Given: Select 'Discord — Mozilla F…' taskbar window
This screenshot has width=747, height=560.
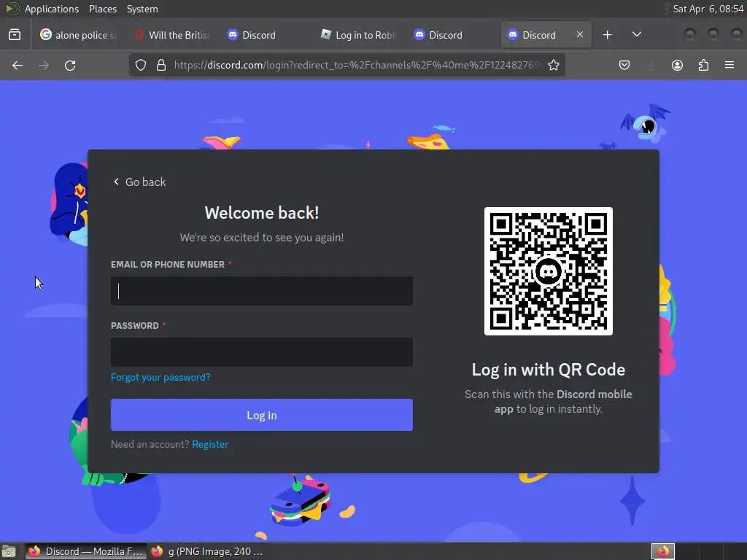Looking at the screenshot, I should 86,551.
